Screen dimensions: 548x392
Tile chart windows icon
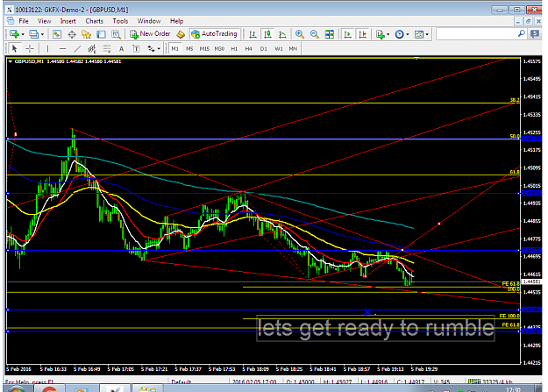(x=329, y=34)
